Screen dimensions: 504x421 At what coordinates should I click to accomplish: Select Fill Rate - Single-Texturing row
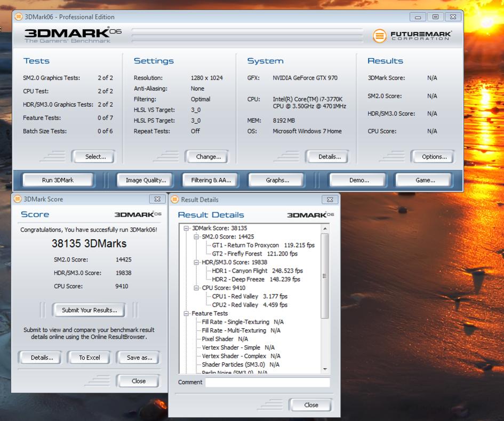[243, 322]
